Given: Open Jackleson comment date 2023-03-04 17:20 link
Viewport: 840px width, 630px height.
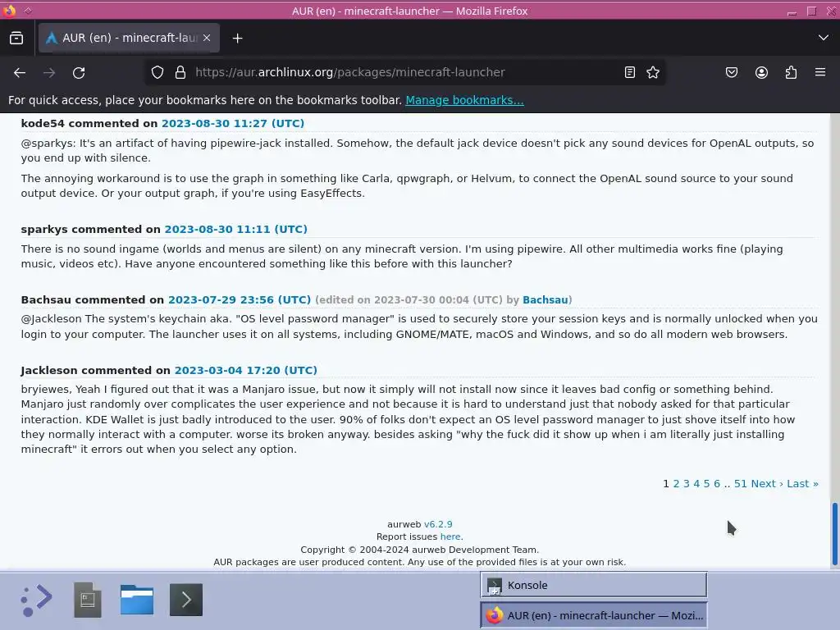Looking at the screenshot, I should (246, 370).
